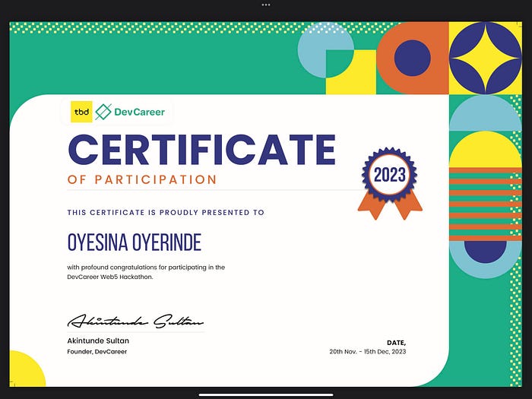Click the 'OF PARTICIPATION' subtitle
This screenshot has height=399, width=532.
click(142, 179)
